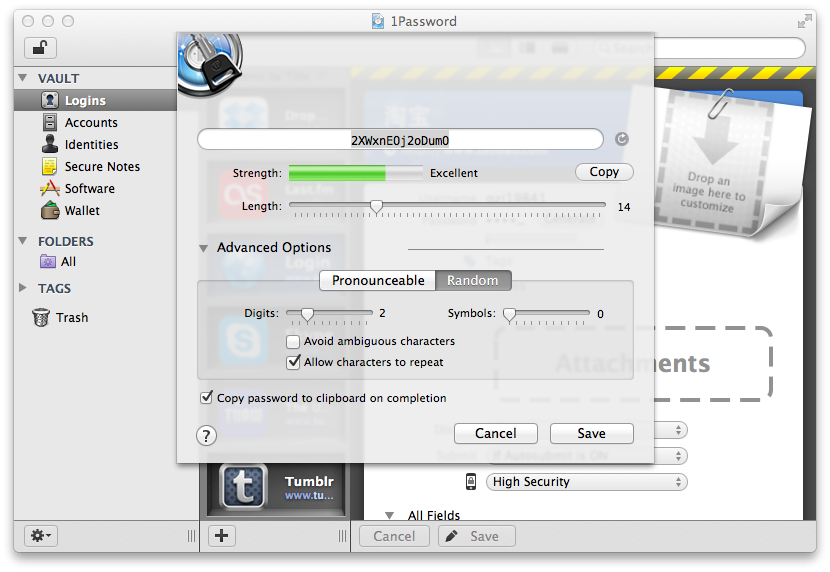Select the All folder icon
The image size is (830, 572).
[48, 261]
